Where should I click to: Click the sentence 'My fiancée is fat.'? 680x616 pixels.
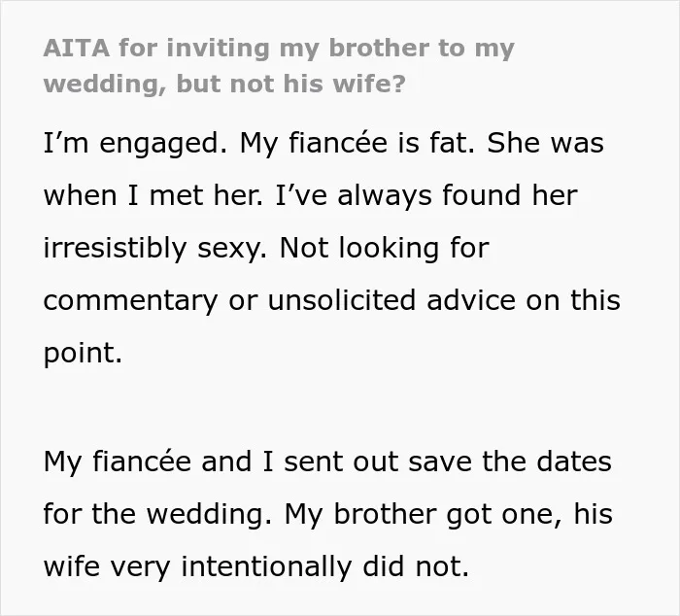tap(357, 143)
